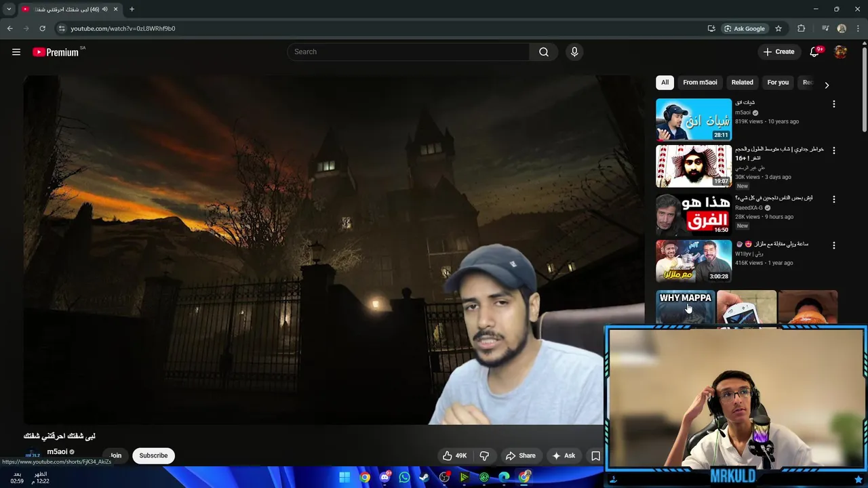Image resolution: width=868 pixels, height=488 pixels.
Task: Join the m5aoi channel membership
Action: [116, 455]
